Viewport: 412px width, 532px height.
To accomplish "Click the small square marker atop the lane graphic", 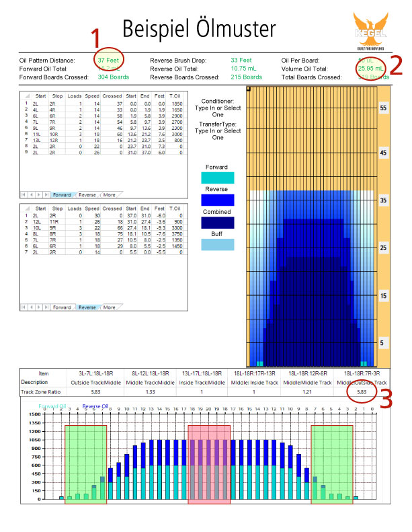I will pyautogui.click(x=249, y=89).
